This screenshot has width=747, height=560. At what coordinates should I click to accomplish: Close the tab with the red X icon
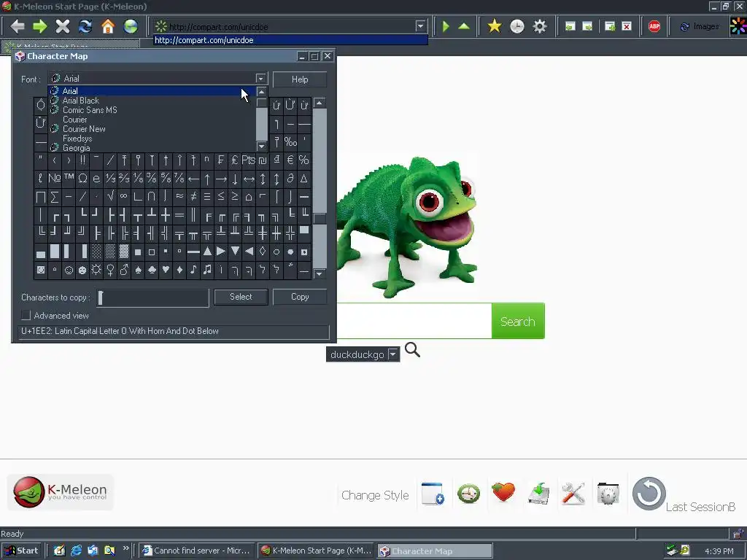[x=627, y=26]
